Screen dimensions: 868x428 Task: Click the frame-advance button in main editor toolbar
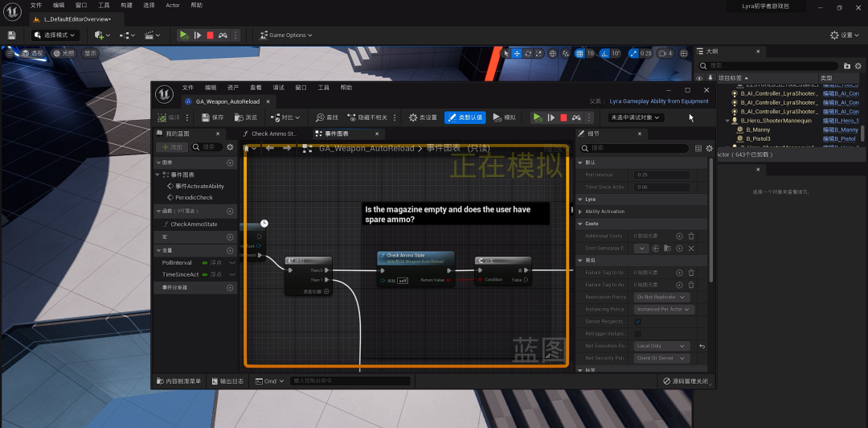(198, 35)
